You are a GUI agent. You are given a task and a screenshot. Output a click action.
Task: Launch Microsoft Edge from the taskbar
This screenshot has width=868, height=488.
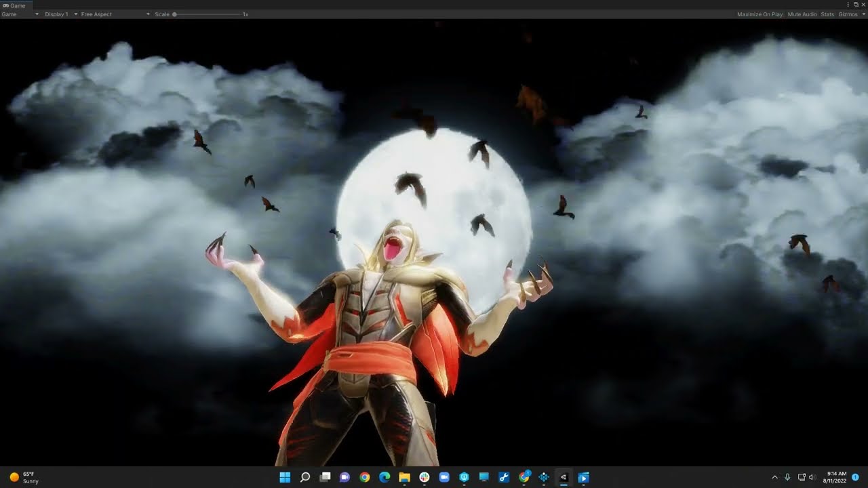pyautogui.click(x=384, y=477)
